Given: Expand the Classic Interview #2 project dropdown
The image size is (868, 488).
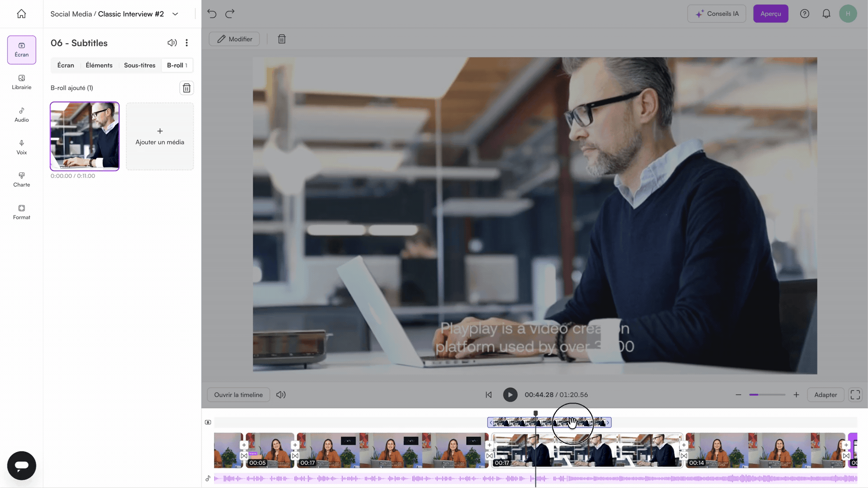Looking at the screenshot, I should 175,14.
